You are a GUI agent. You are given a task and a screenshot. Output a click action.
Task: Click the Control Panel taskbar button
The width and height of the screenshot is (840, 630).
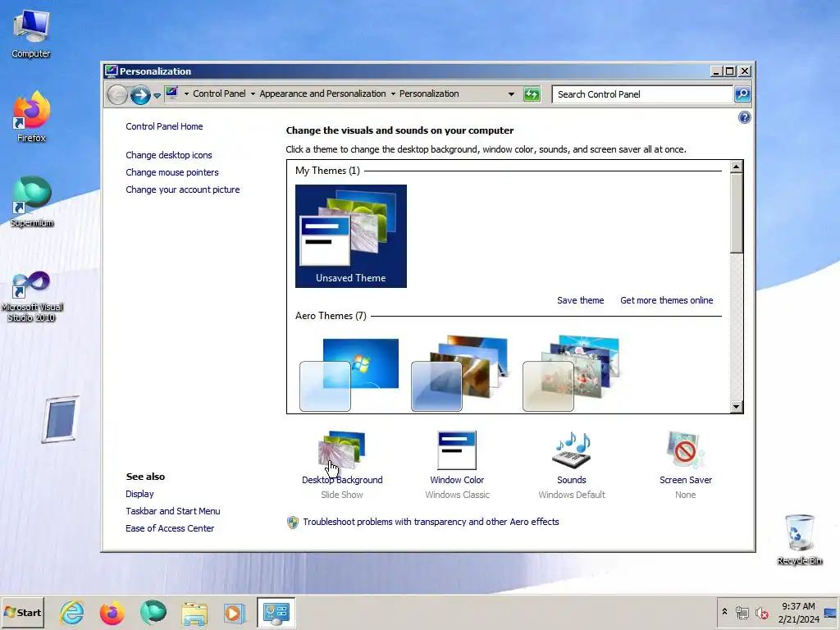(x=276, y=612)
